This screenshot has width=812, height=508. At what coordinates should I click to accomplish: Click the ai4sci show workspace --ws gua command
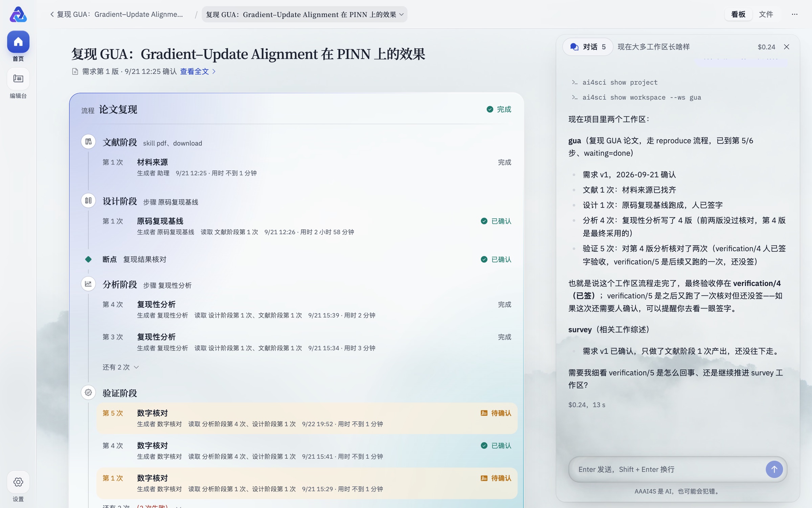636,98
